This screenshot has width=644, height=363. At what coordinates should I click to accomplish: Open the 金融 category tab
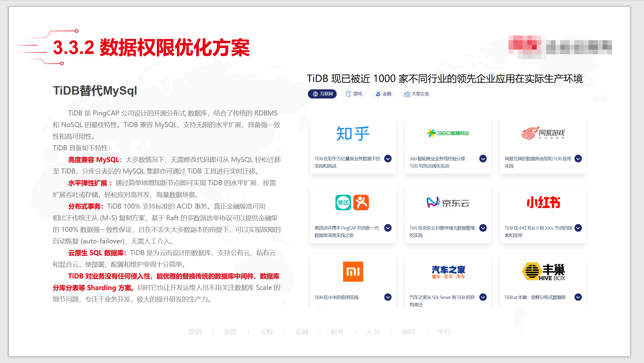click(x=383, y=94)
